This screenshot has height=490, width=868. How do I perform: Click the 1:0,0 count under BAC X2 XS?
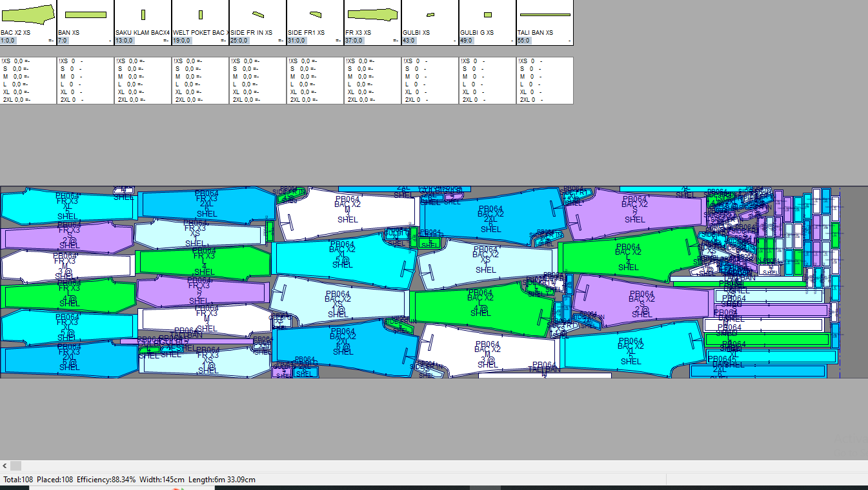pos(9,41)
